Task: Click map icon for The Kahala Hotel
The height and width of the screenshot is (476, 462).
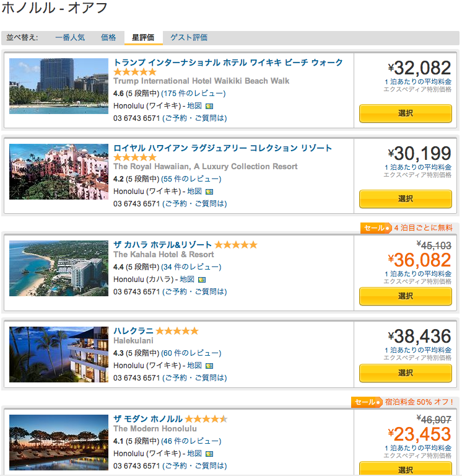Action: [x=201, y=280]
